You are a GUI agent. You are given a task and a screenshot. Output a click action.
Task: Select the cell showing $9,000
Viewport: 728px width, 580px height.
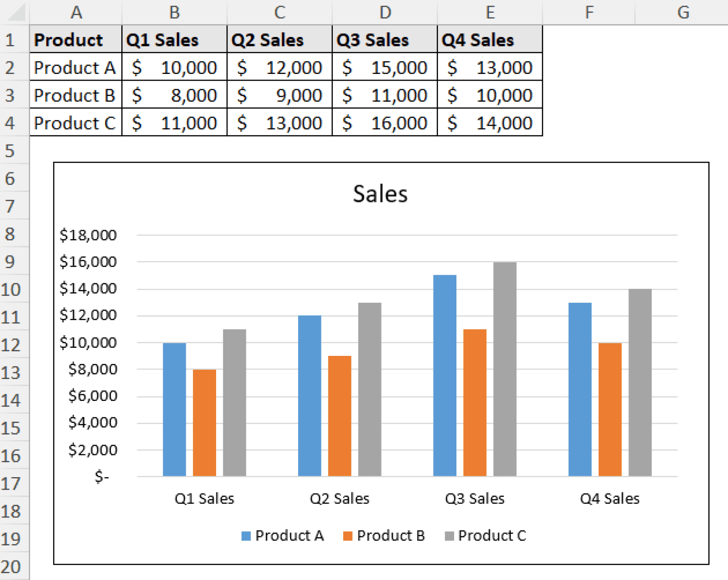279,95
